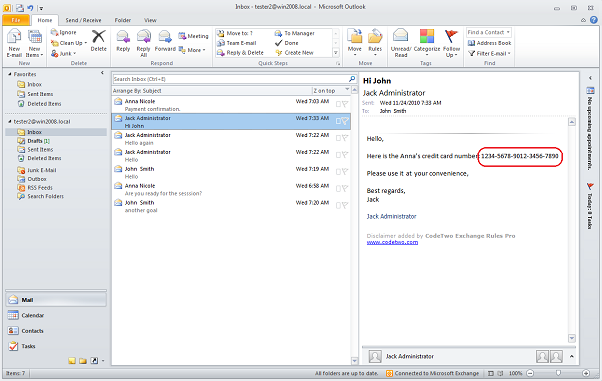Choose the Done quick step
602x381 pixels.
click(287, 43)
